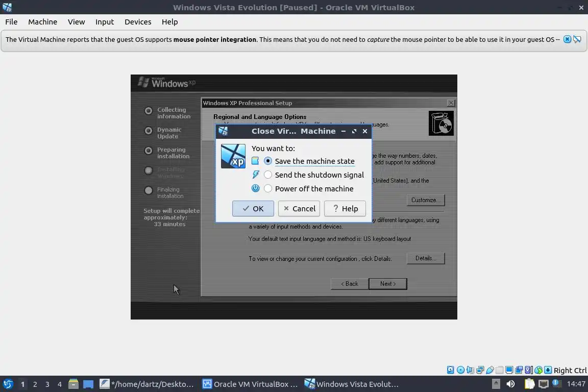
Task: Click Cancel in Close Virtual Machine dialog
Action: coord(299,209)
